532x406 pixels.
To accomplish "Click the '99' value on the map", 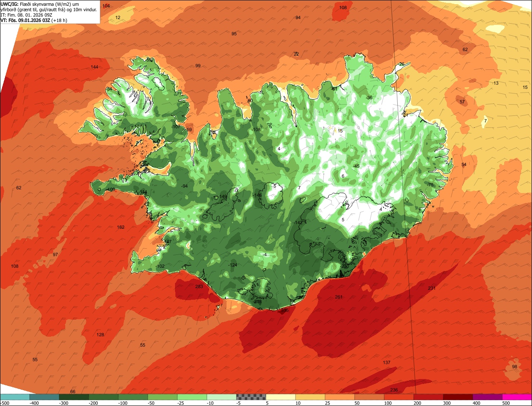I will click(x=198, y=66).
